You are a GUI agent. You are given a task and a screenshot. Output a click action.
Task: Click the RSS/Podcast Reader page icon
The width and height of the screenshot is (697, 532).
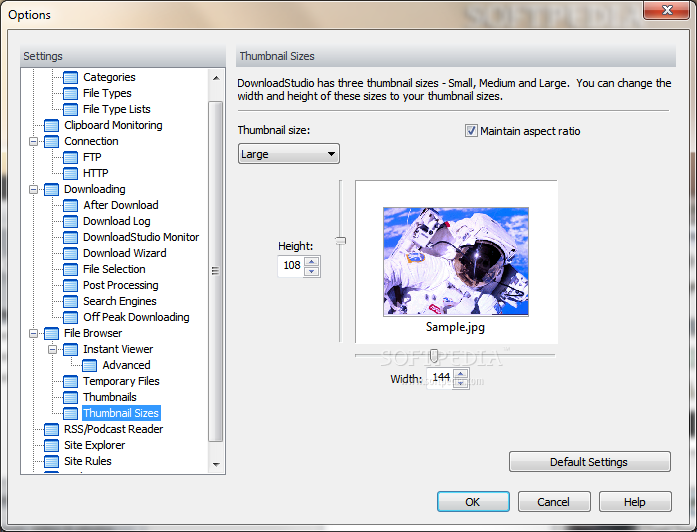(x=51, y=429)
